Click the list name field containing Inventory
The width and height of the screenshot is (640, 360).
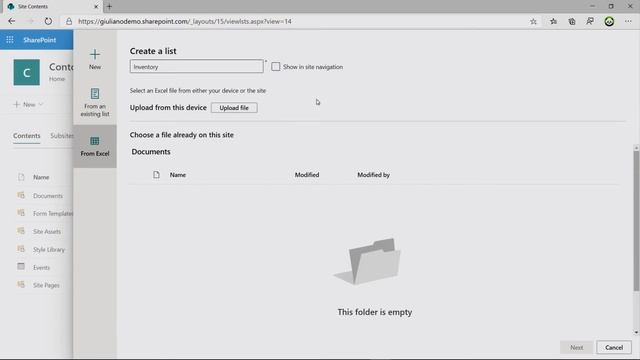(196, 67)
